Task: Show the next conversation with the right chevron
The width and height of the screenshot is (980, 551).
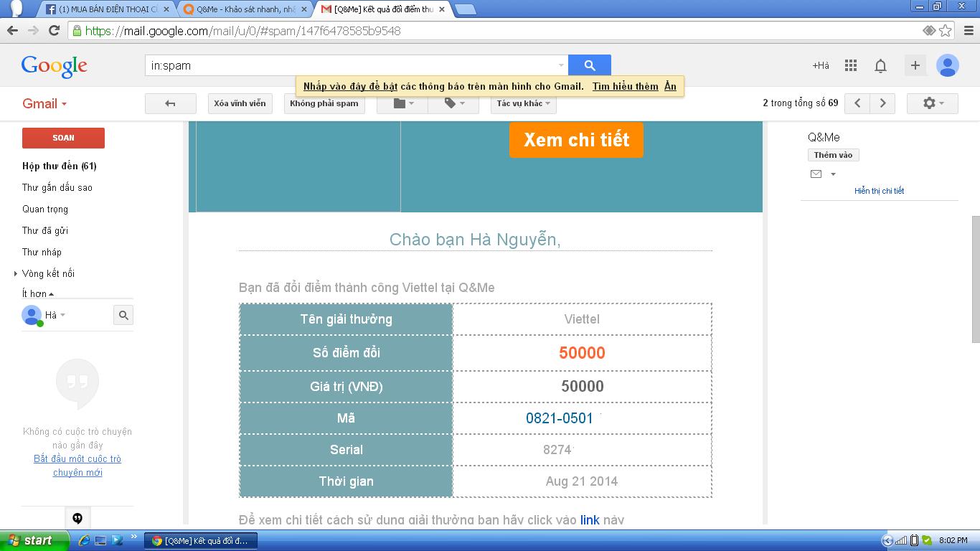Action: click(x=882, y=103)
